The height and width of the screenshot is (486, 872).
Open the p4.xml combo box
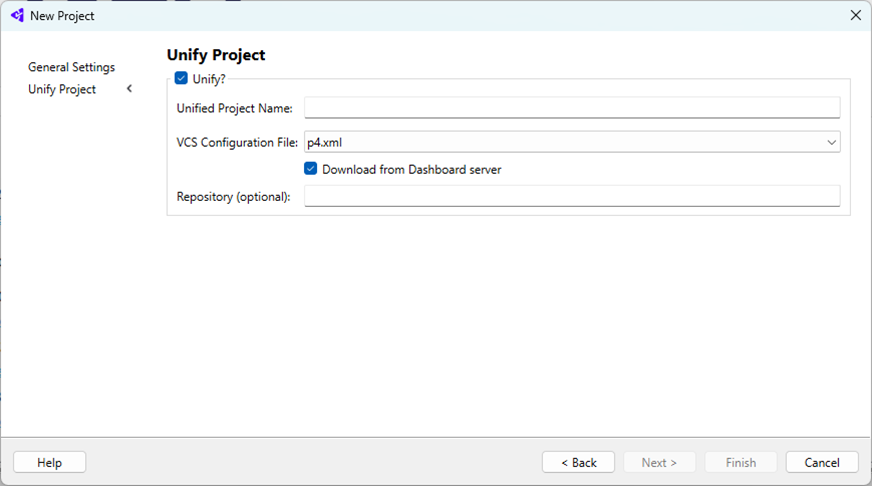point(572,142)
